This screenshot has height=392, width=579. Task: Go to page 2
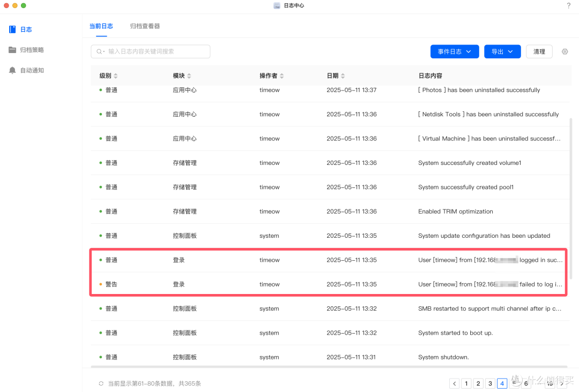coord(478,383)
